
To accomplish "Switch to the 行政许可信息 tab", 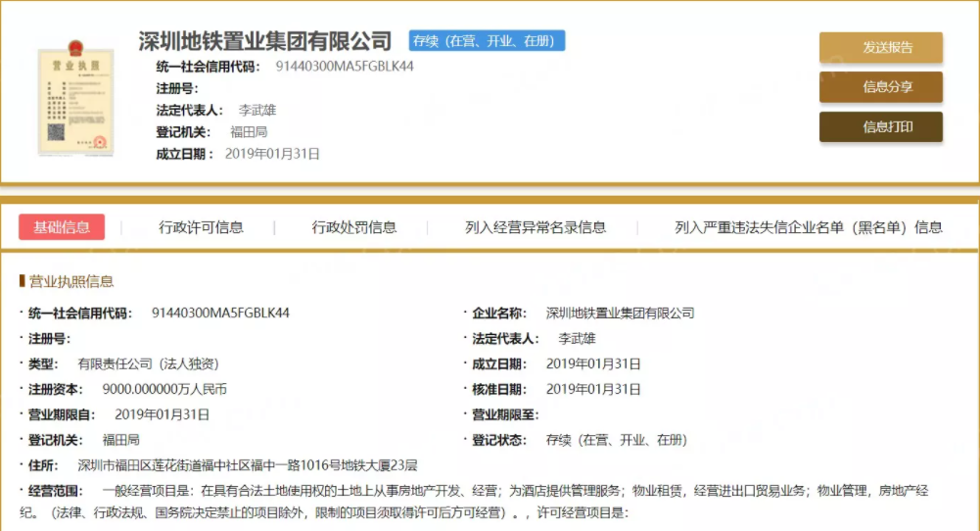I will point(201,227).
